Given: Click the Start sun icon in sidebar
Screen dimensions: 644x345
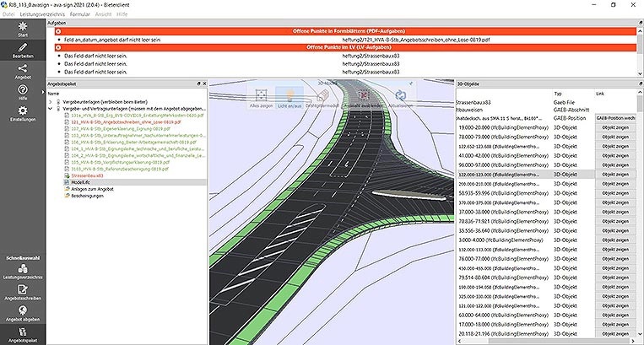Looking at the screenshot, I should [x=23, y=27].
